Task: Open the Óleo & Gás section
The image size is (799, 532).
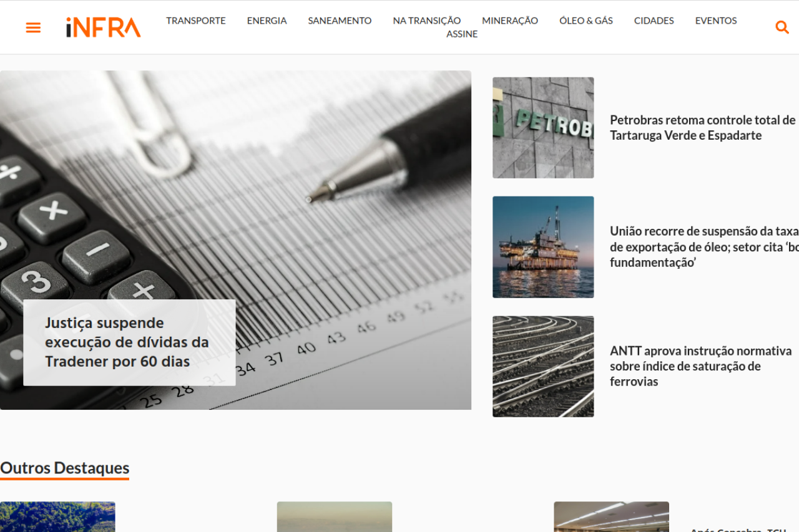Action: [x=586, y=21]
